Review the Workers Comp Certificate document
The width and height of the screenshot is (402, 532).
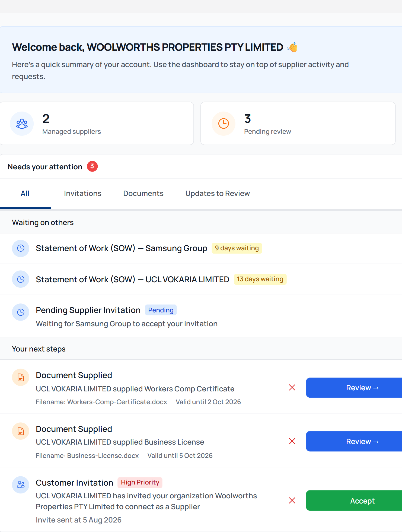(x=354, y=388)
